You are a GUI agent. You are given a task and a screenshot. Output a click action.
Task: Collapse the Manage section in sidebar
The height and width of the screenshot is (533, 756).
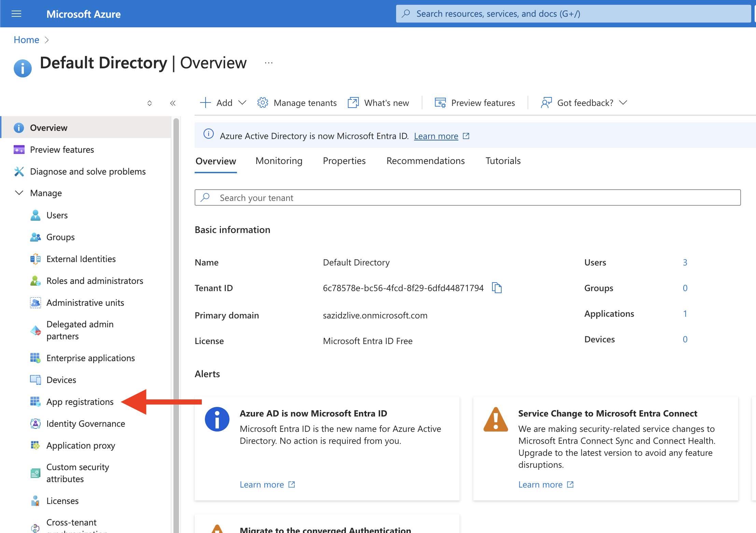(19, 193)
